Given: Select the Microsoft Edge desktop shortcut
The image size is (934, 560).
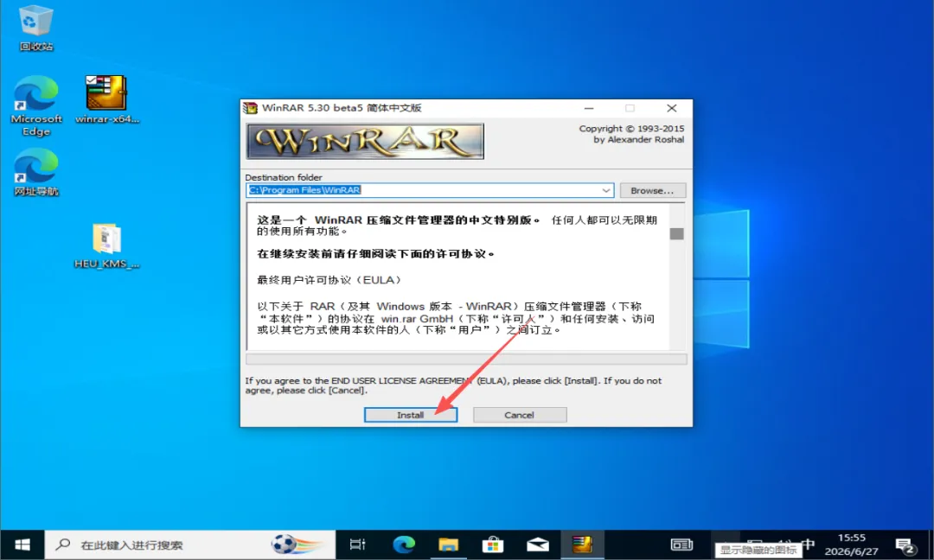Looking at the screenshot, I should pos(35,106).
